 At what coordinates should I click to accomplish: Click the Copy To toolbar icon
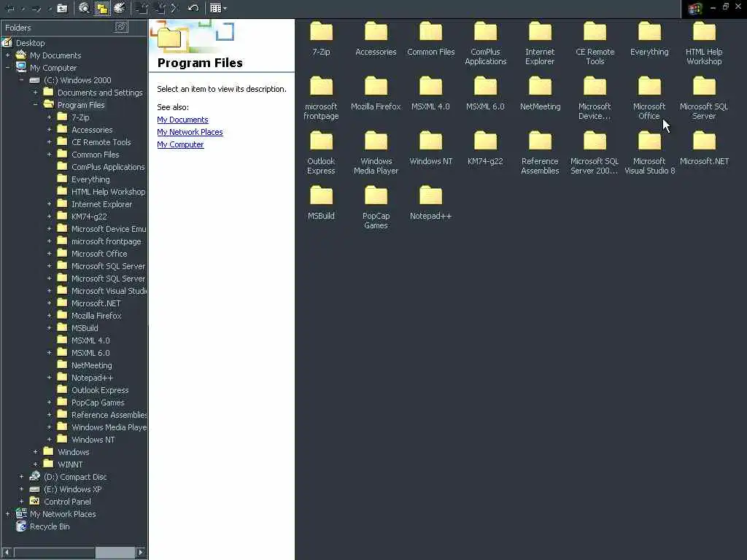(160, 8)
